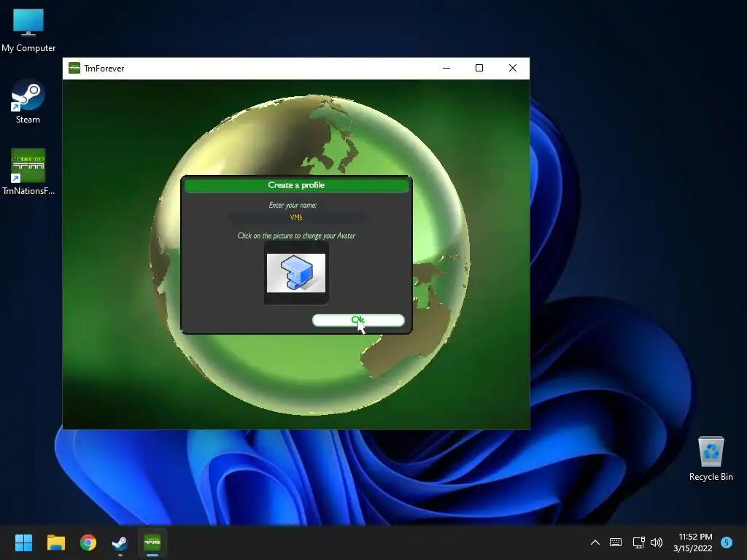The image size is (747, 560).
Task: Open My Computer desktop icon
Action: (28, 31)
